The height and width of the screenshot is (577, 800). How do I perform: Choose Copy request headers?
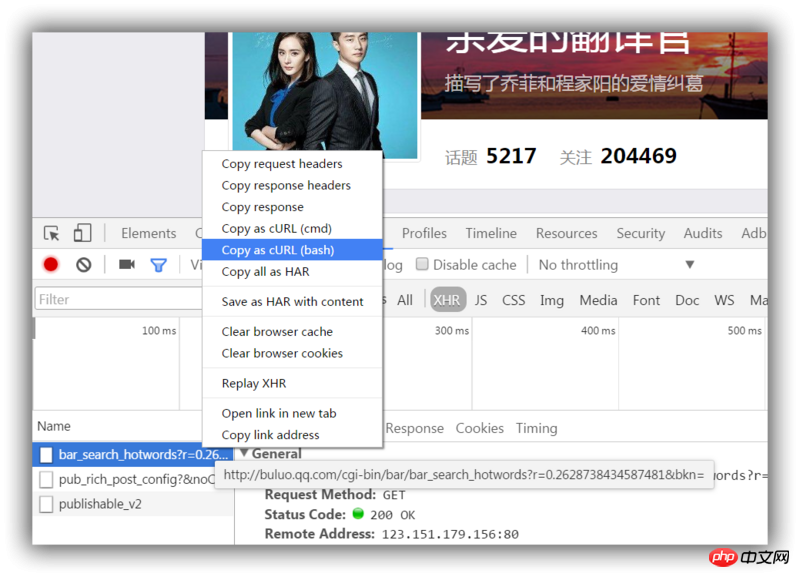coord(292,164)
